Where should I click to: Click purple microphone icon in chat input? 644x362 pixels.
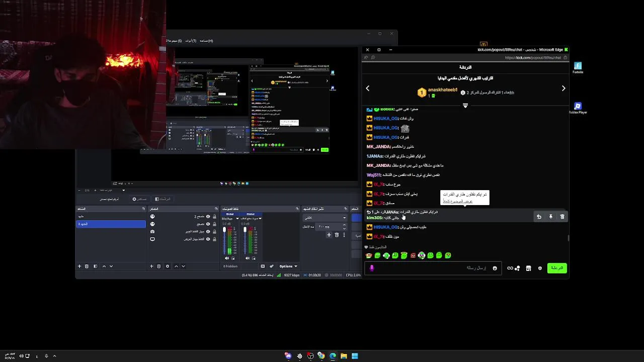(x=372, y=268)
